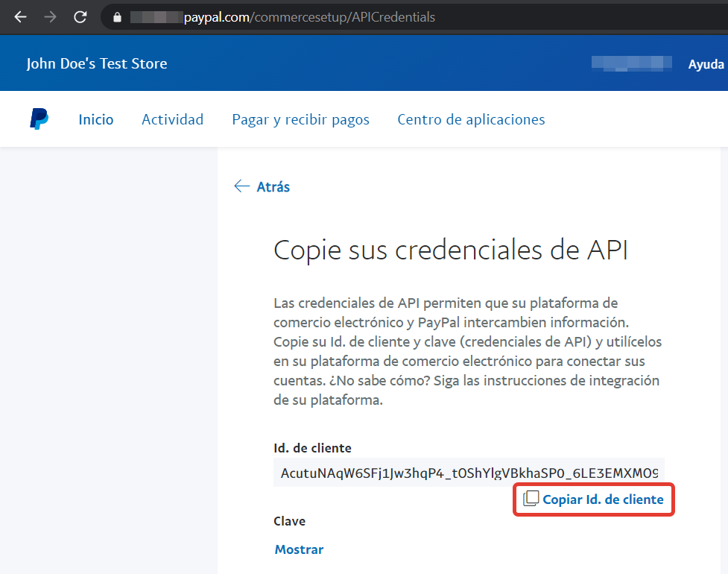The width and height of the screenshot is (728, 574).
Task: Click the padlock icon in the address bar
Action: coord(117,18)
